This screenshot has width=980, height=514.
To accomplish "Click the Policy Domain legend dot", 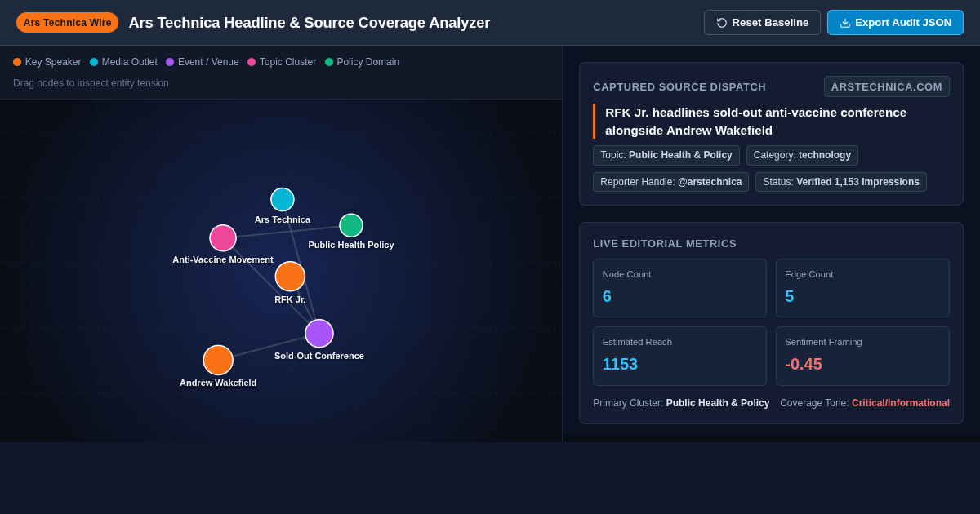I will pos(329,62).
